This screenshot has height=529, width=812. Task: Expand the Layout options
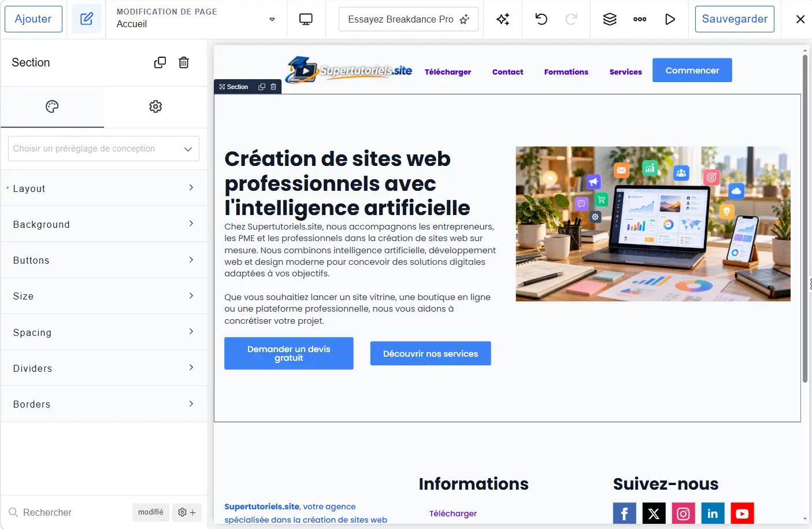(104, 188)
